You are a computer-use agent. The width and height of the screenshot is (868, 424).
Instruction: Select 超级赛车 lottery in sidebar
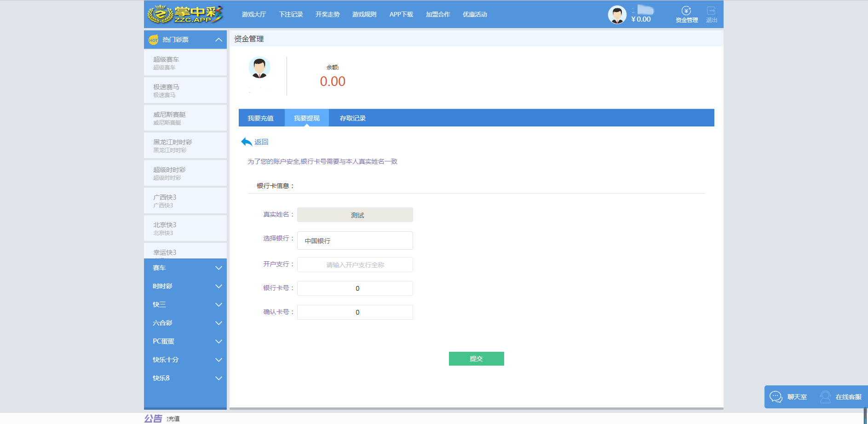click(x=185, y=63)
